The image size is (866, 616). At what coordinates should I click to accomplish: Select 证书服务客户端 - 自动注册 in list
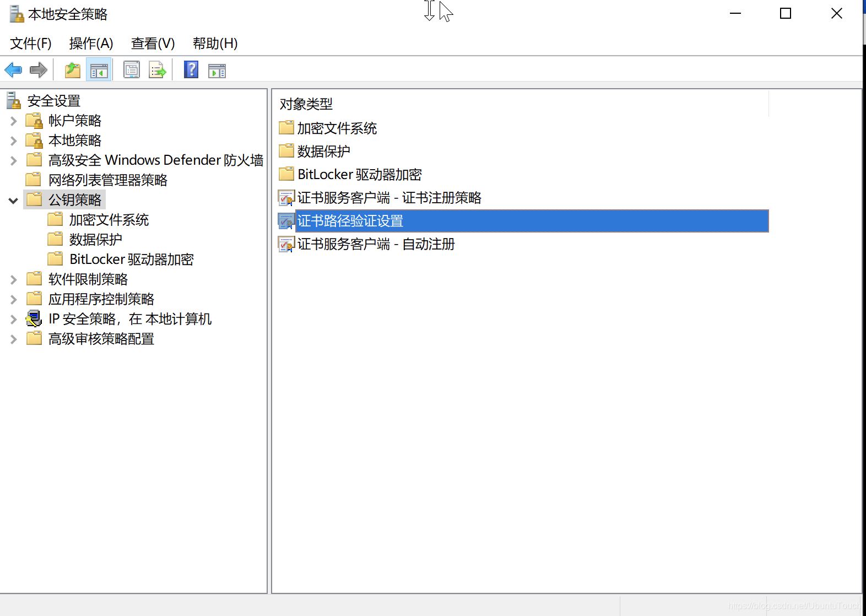376,244
